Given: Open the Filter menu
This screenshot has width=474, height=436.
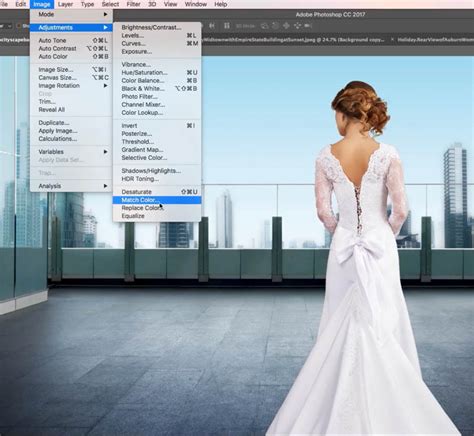Looking at the screenshot, I should (133, 4).
